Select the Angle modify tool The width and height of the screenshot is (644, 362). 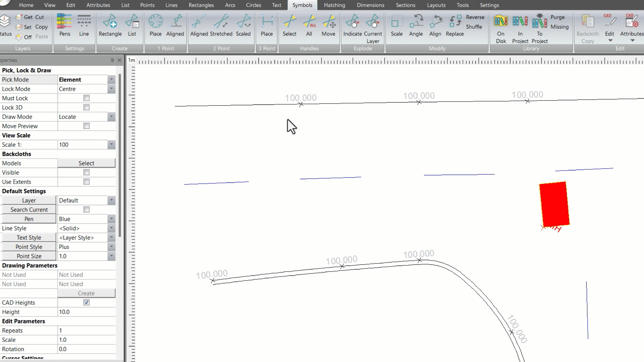[x=416, y=25]
